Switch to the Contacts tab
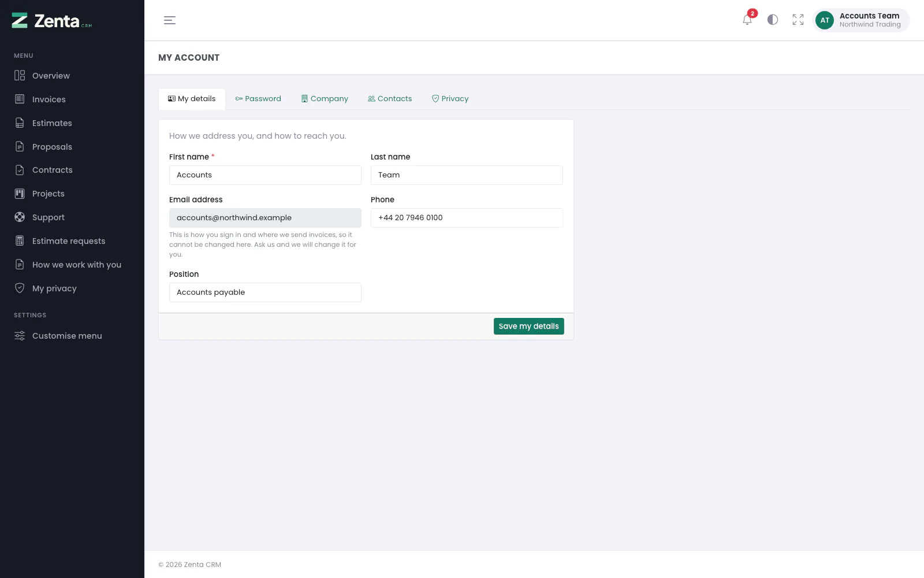 click(390, 99)
